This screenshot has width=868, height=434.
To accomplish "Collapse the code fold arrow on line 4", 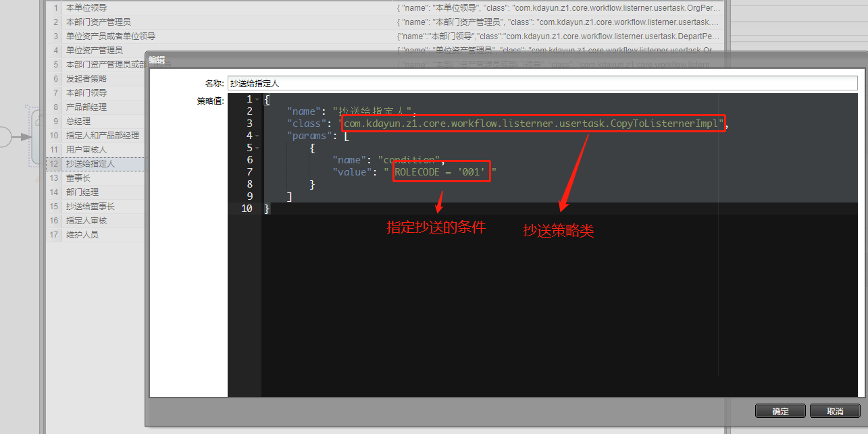I will (257, 136).
